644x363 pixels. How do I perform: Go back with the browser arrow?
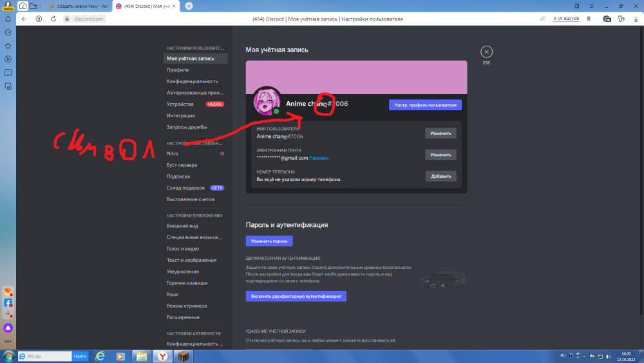24,19
